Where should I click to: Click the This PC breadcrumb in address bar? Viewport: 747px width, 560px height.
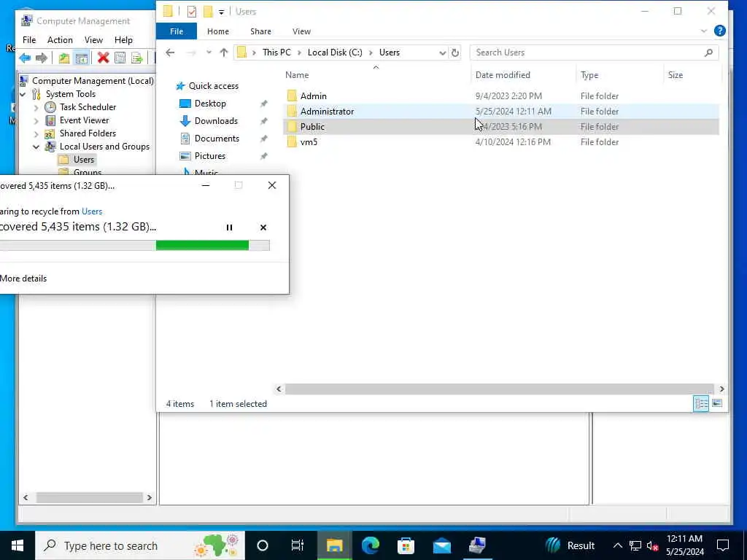(276, 52)
